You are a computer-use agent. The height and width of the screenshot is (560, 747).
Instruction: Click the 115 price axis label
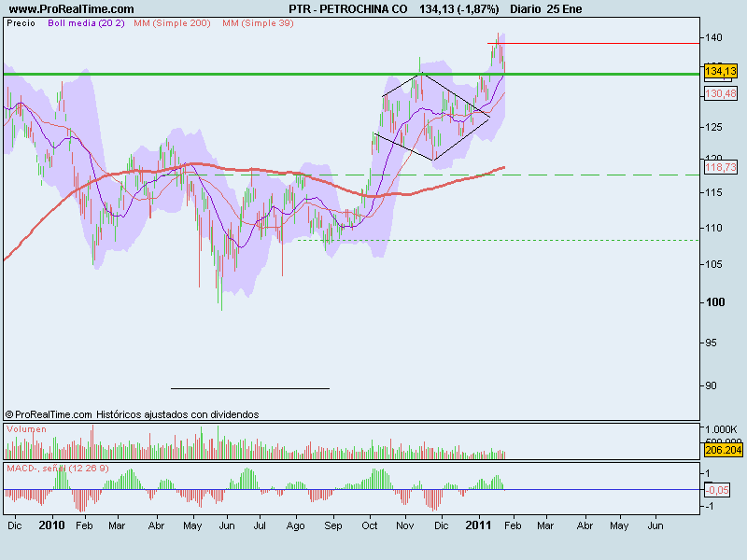(713, 193)
